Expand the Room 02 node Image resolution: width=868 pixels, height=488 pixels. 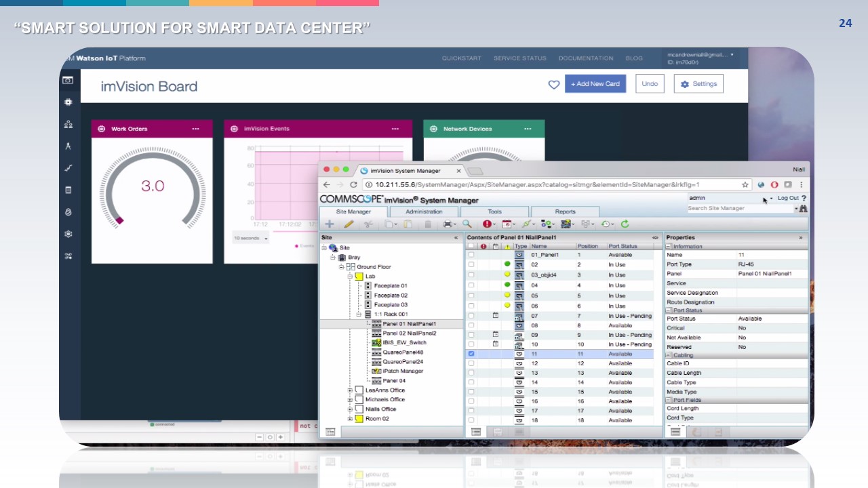tap(350, 419)
